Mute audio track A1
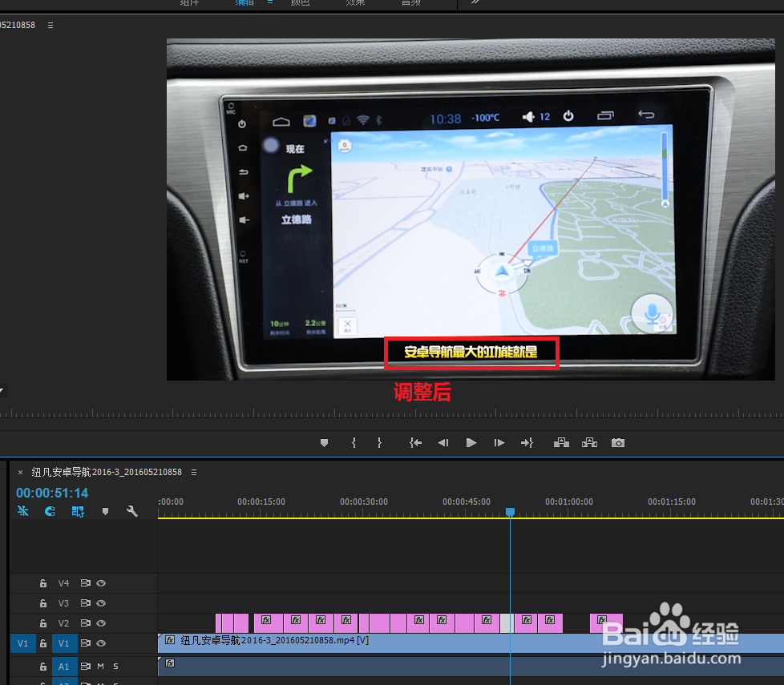Viewport: 784px width, 685px height. tap(100, 666)
